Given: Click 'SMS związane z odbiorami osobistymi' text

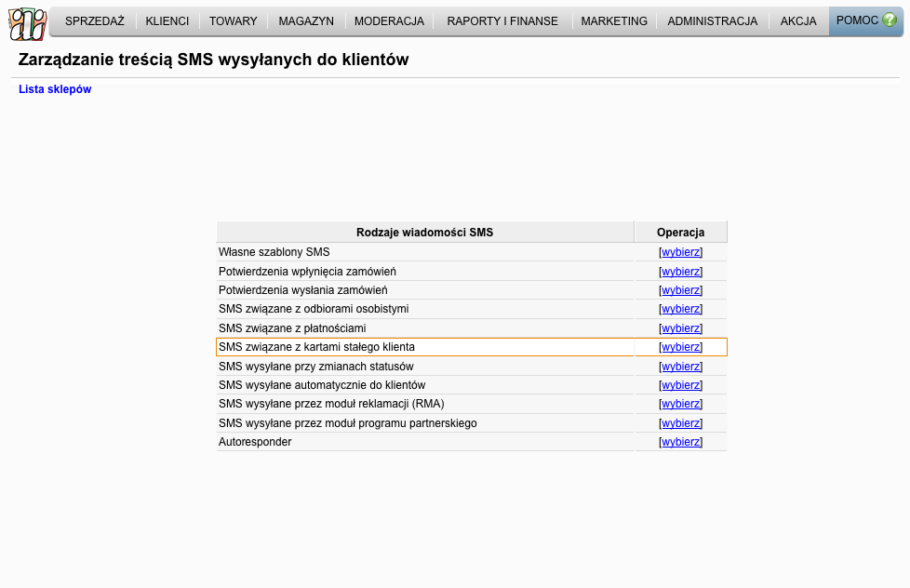Looking at the screenshot, I should 314,310.
